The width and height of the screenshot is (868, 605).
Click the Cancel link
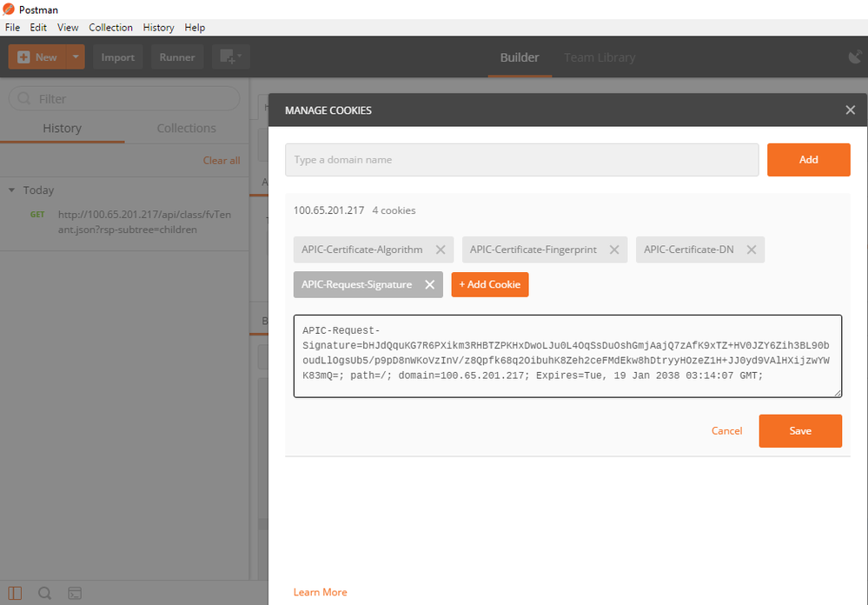(x=726, y=431)
